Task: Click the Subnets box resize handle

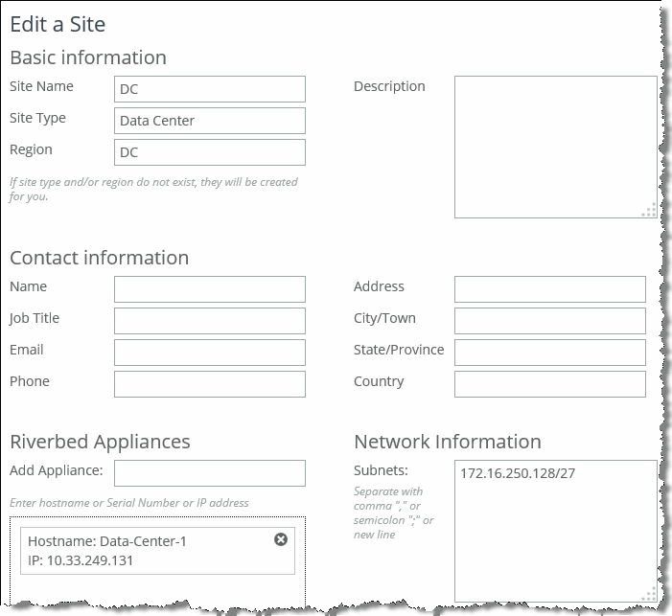Action: pyautogui.click(x=649, y=594)
